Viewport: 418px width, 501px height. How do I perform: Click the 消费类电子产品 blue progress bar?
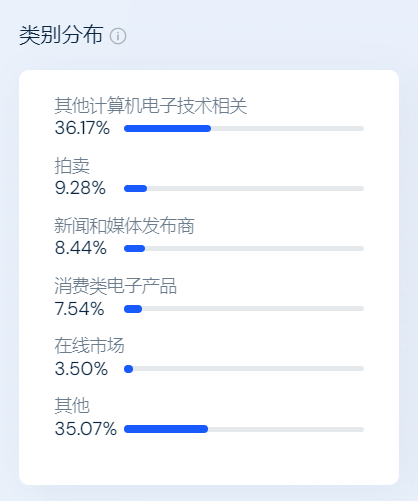pyautogui.click(x=133, y=309)
